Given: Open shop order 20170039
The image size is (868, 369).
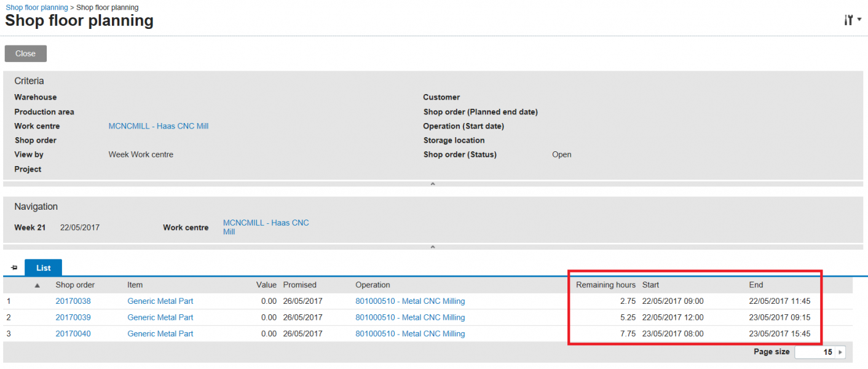Looking at the screenshot, I should pyautogui.click(x=73, y=317).
